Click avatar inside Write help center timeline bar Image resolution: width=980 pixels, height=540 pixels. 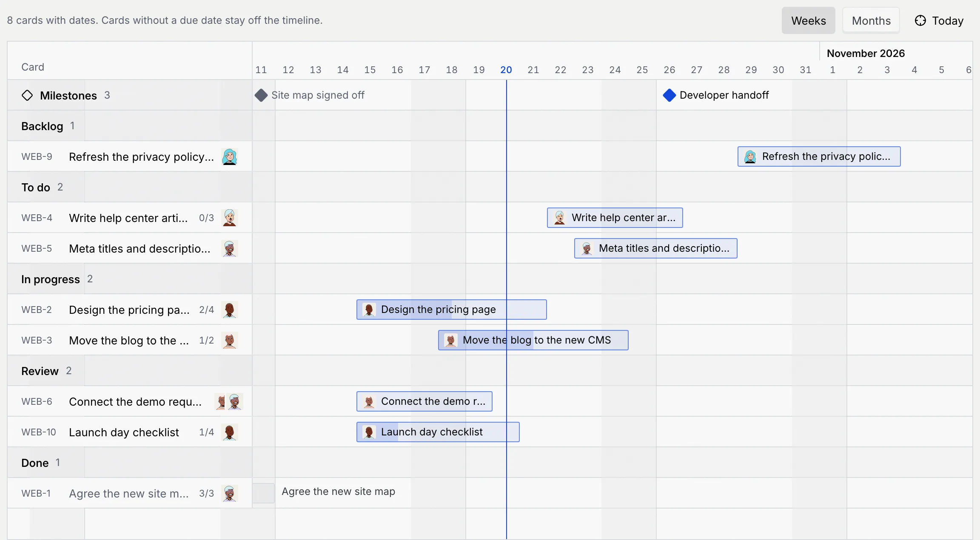click(x=560, y=218)
